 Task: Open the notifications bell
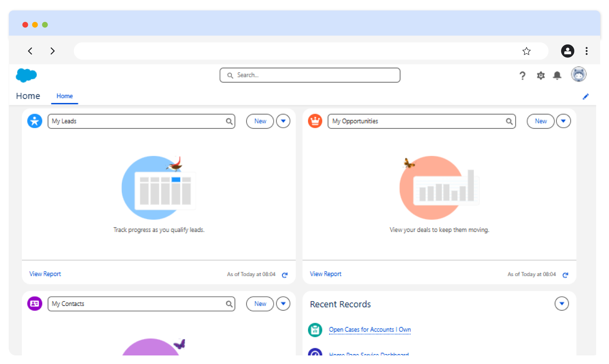557,75
